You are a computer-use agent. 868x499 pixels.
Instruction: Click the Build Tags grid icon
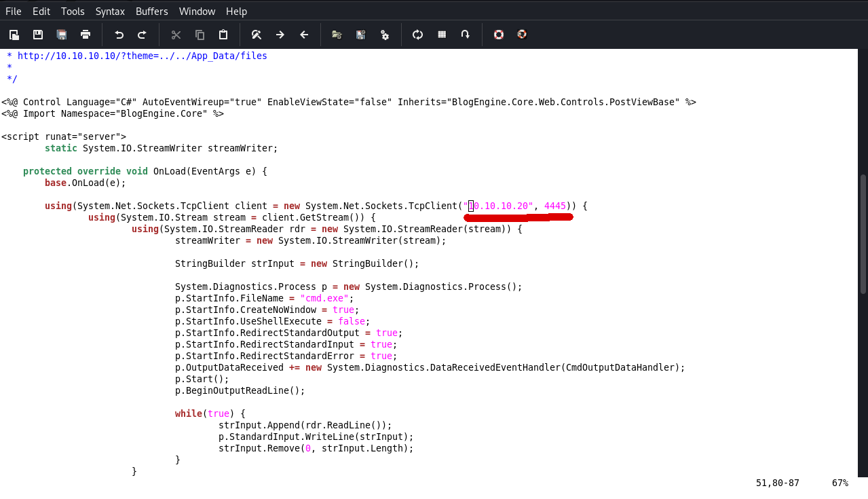pos(442,35)
